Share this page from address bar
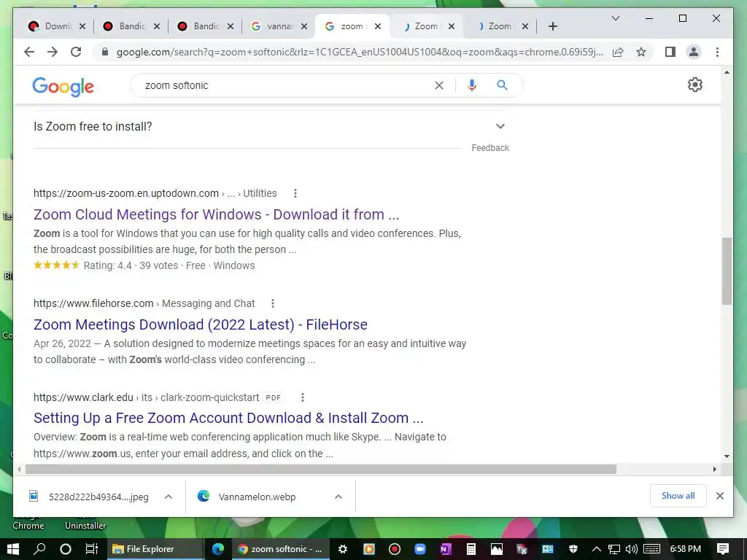Screen dimensions: 747x560 (618, 52)
